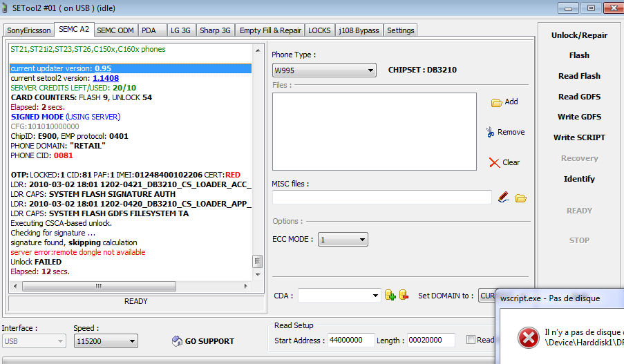The image size is (624, 364).
Task: Click the READY status bar below log
Action: [x=136, y=302]
